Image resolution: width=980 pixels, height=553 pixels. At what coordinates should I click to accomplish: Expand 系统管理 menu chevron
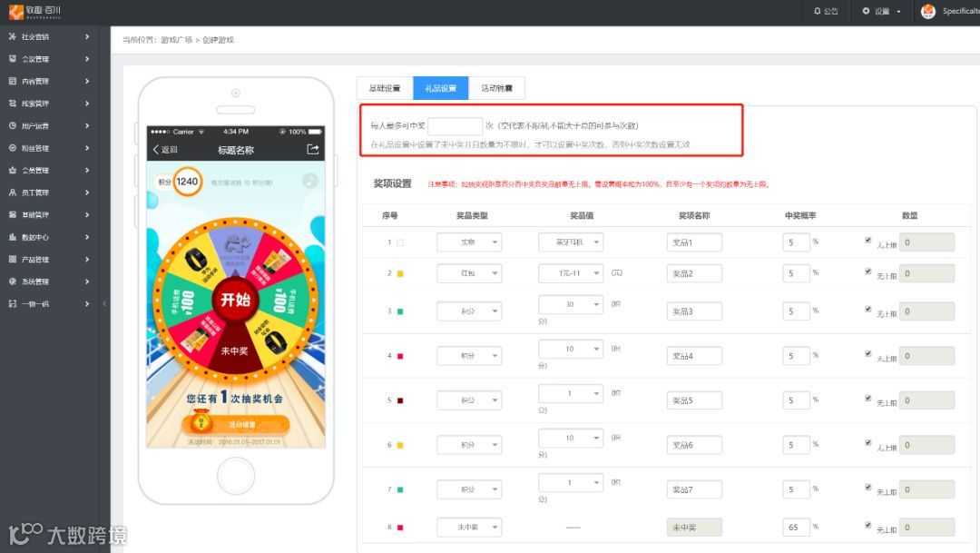pyautogui.click(x=87, y=281)
